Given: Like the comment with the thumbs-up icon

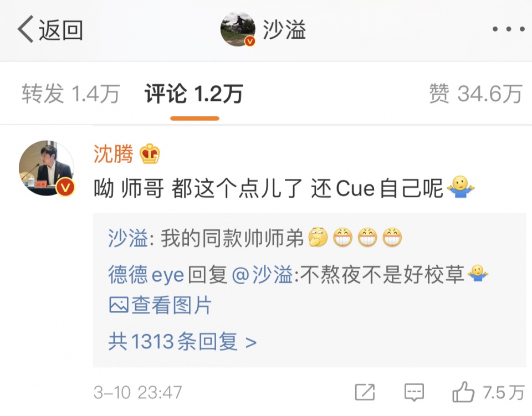Looking at the screenshot, I should pos(463,392).
